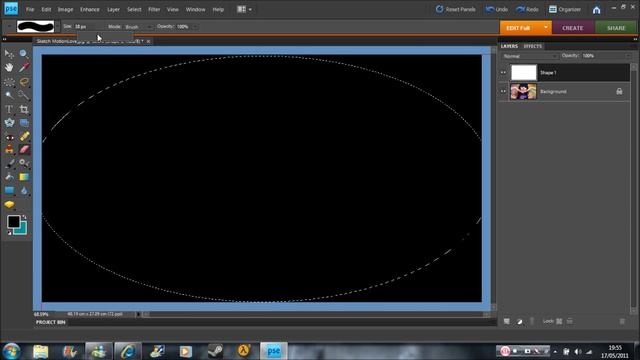Select the Crop tool
This screenshot has width=640, height=360.
[24, 109]
